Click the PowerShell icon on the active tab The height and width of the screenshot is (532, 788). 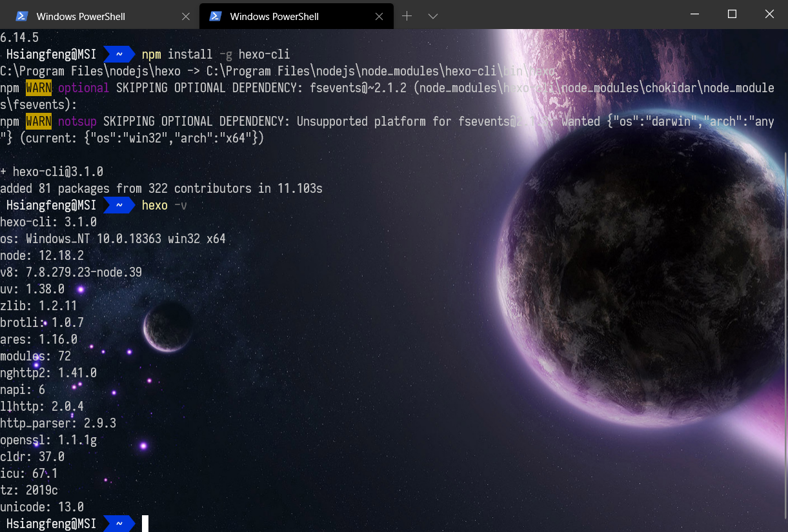click(216, 16)
